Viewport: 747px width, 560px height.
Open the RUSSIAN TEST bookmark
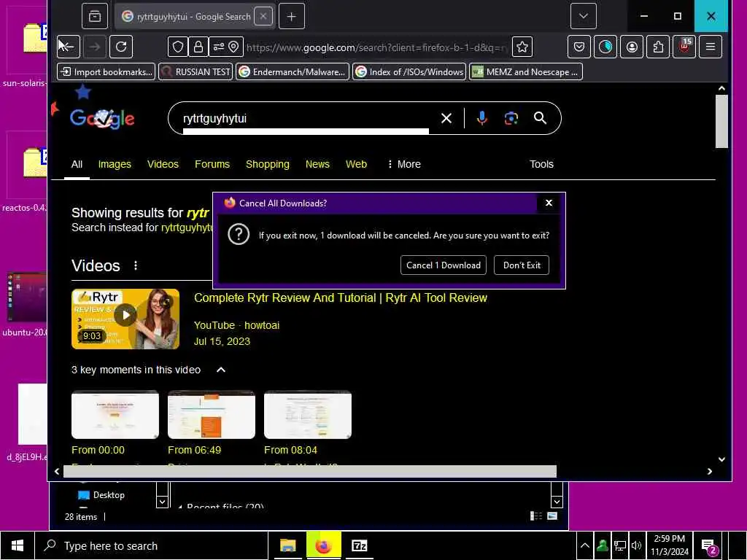pyautogui.click(x=196, y=72)
